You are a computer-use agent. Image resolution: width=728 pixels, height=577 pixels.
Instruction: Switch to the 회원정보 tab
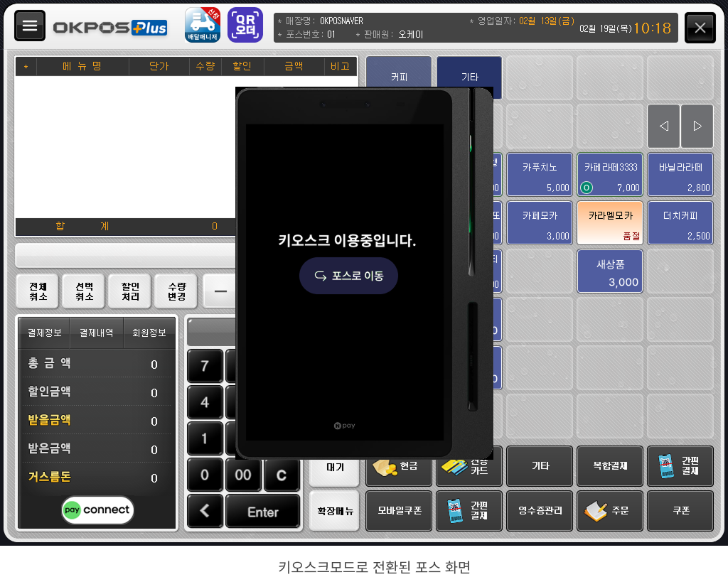[149, 333]
